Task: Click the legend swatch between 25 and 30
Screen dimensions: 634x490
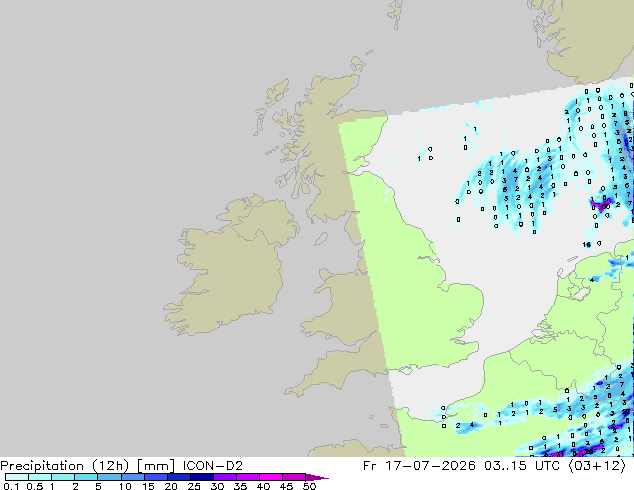Action: click(x=201, y=477)
